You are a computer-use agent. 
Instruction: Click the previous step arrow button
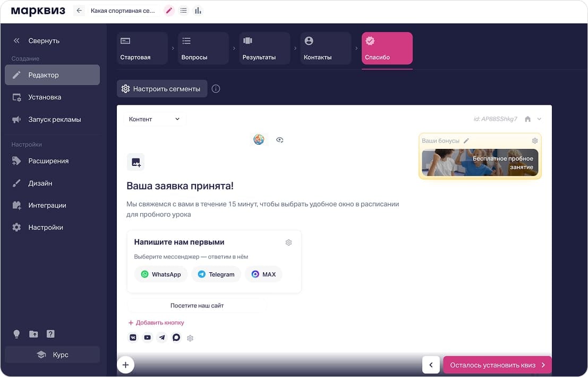(x=431, y=365)
